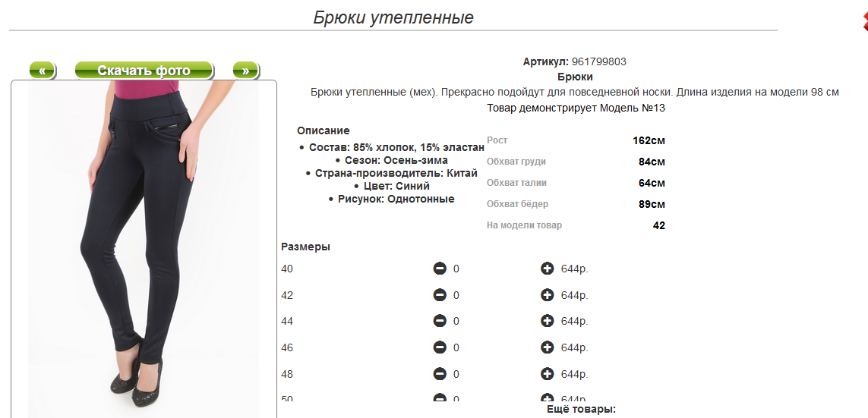
Task: Decrease quantity for size 46
Action: pyautogui.click(x=440, y=347)
